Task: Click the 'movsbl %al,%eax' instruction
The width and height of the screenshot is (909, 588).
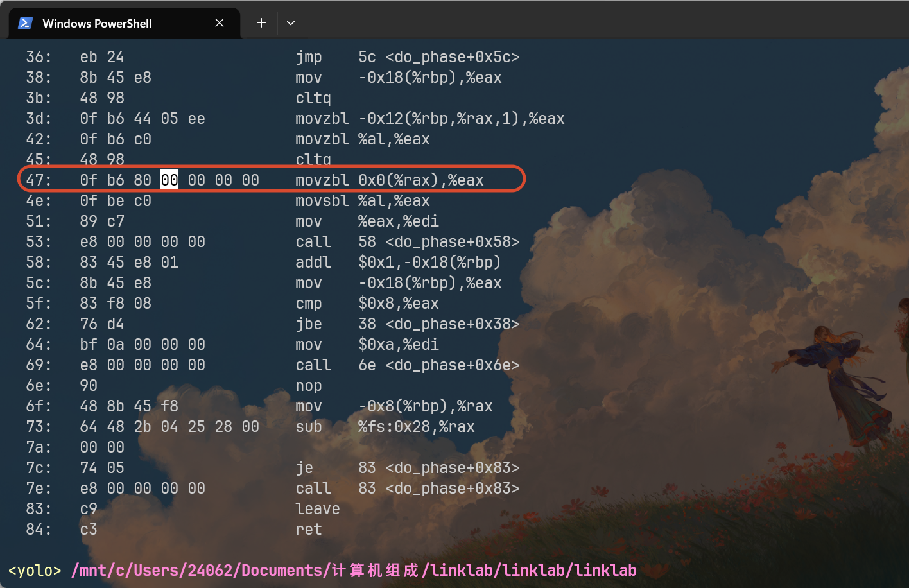Action: [363, 201]
